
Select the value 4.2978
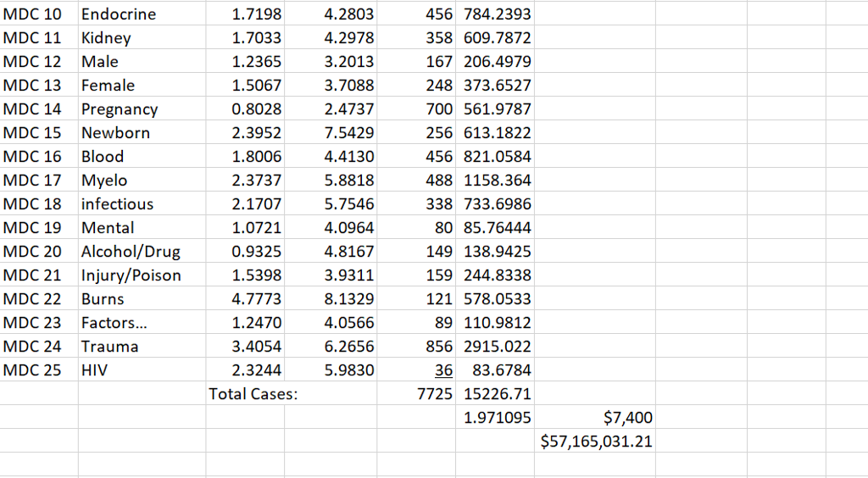(x=331, y=37)
